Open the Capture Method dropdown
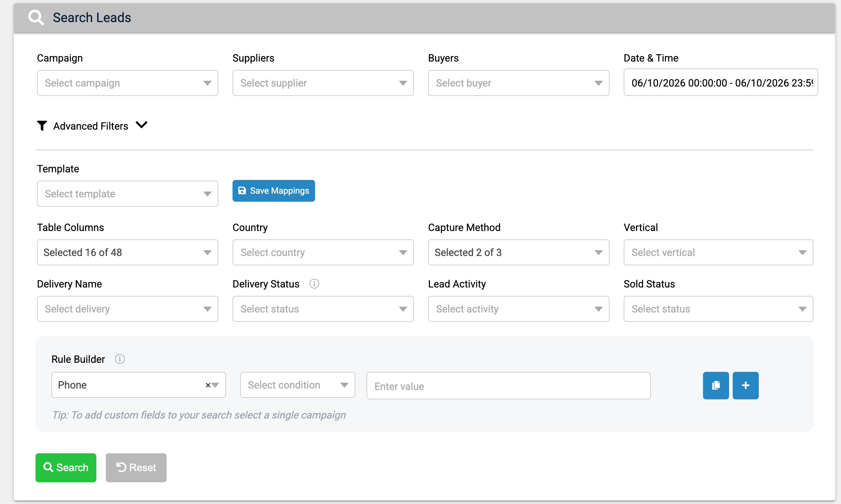Screen dimensions: 841x504 519,252
